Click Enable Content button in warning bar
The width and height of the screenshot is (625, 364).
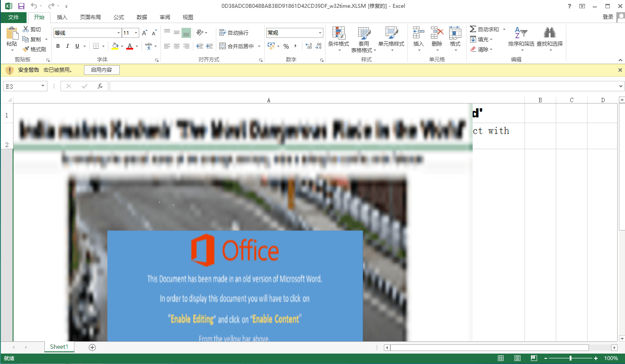coord(101,70)
